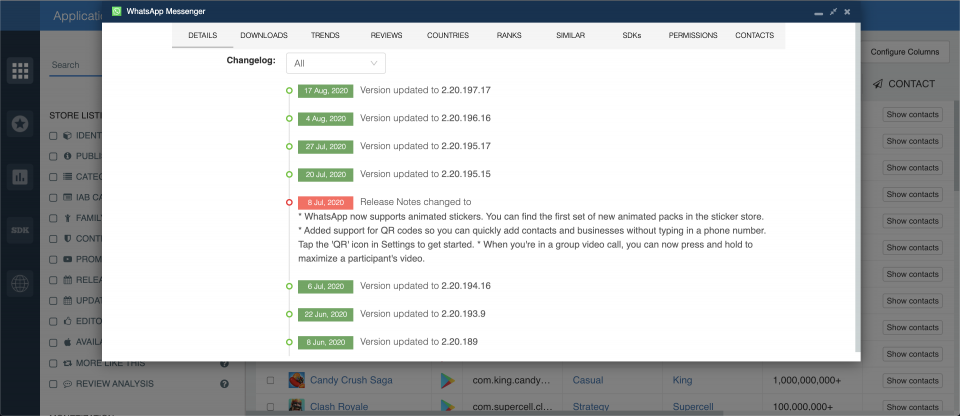The width and height of the screenshot is (960, 416).
Task: Click the 6 Jul, 2020 date badge
Action: pyautogui.click(x=326, y=286)
